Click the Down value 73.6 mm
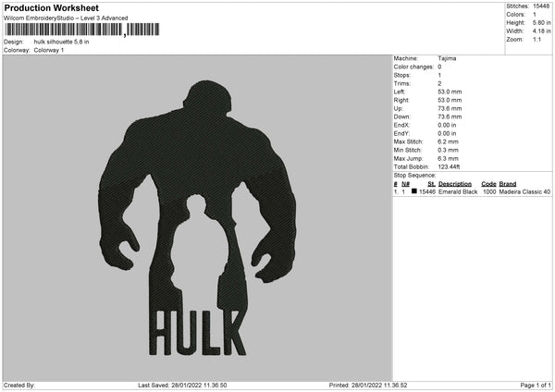Viewport: 555px width, 392px height. [450, 116]
